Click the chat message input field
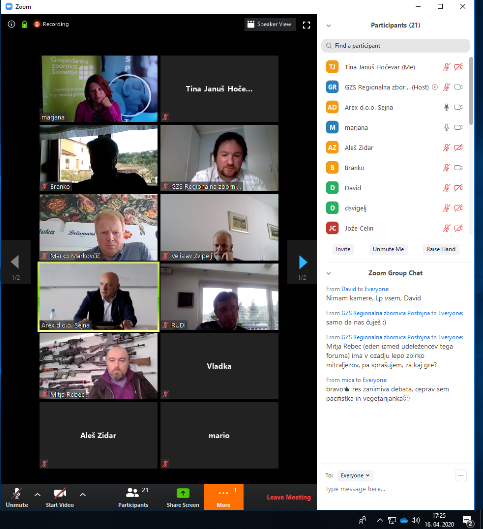 (x=395, y=489)
